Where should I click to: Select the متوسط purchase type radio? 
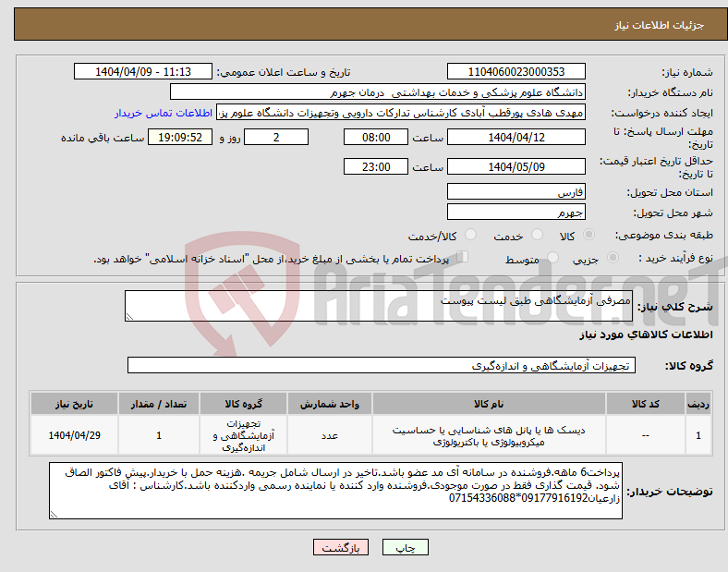[553, 258]
